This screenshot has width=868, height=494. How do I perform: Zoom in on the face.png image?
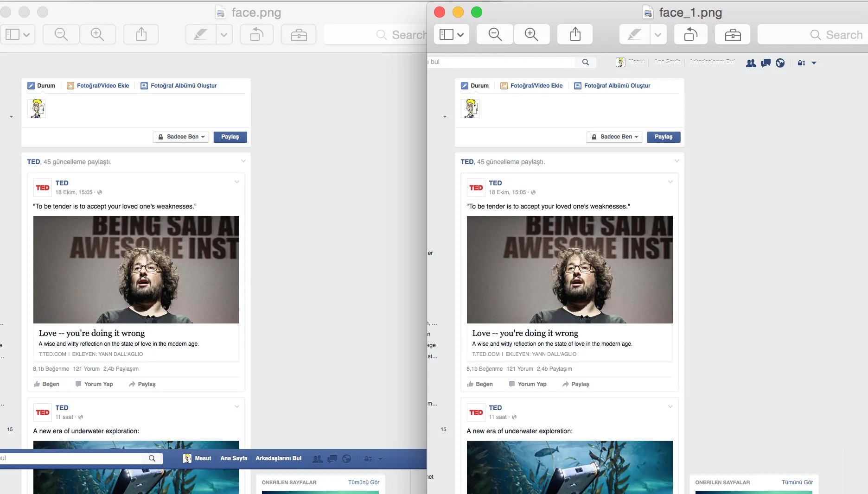(x=97, y=34)
